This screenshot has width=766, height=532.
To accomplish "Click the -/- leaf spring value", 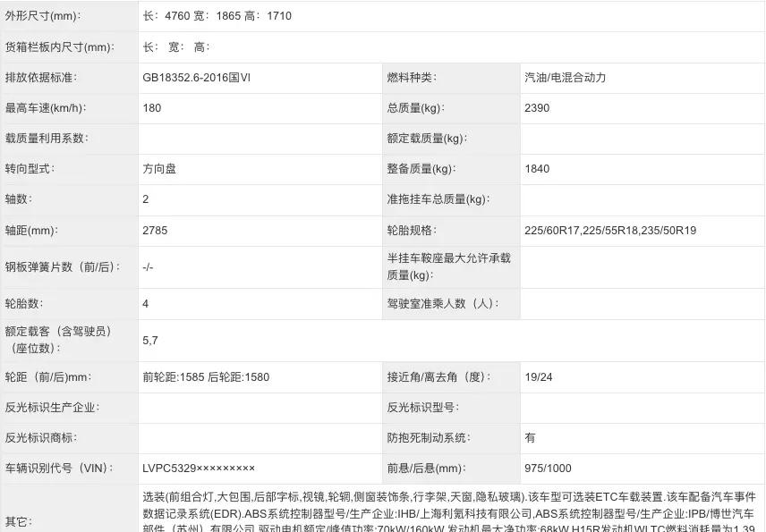I will (x=148, y=267).
